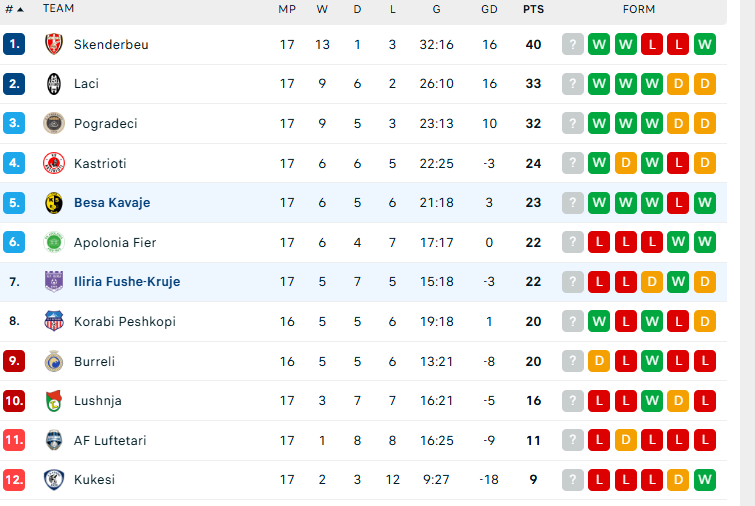Click Skenderbeu's grey upcoming match question mark
Screen dimensions: 755x506
[573, 44]
